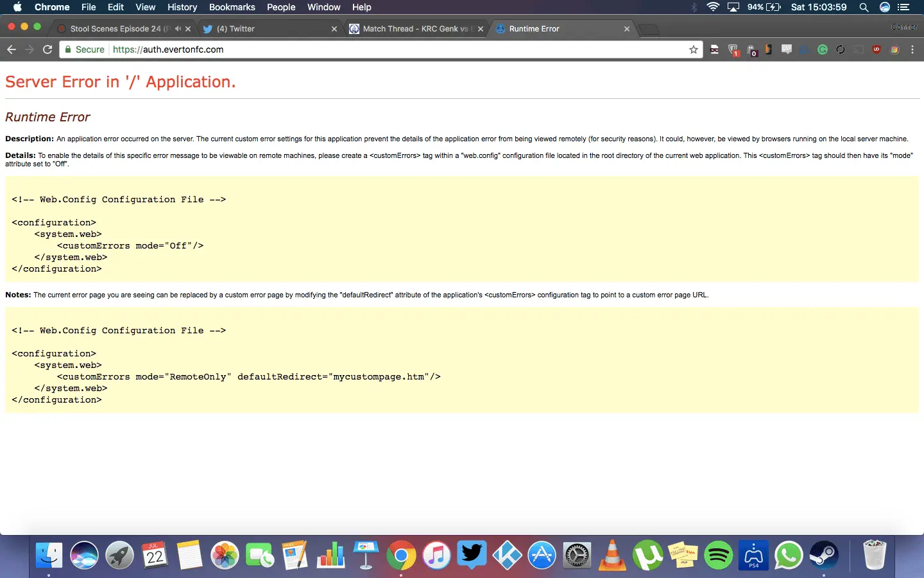Open the masked-face extension icon

coord(714,49)
